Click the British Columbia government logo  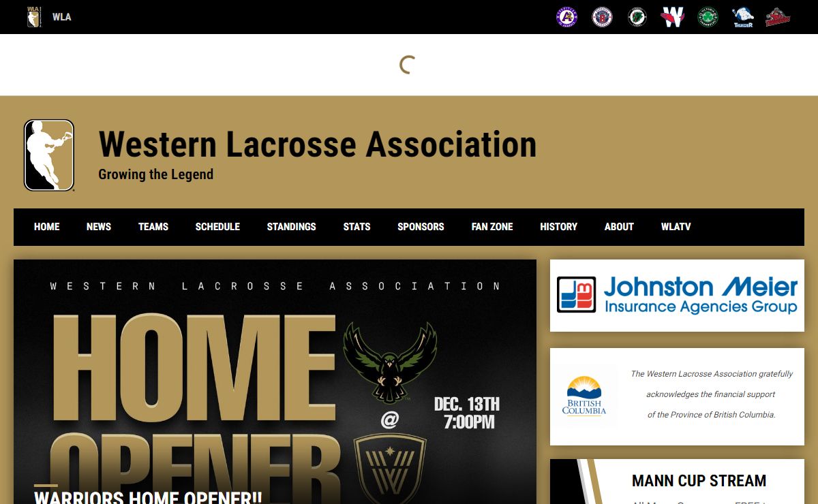click(x=584, y=395)
